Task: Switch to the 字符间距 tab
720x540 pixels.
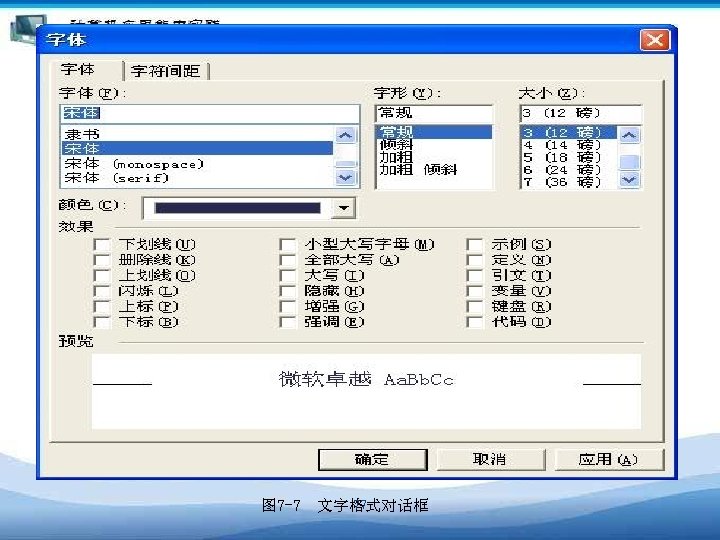Action: [166, 71]
